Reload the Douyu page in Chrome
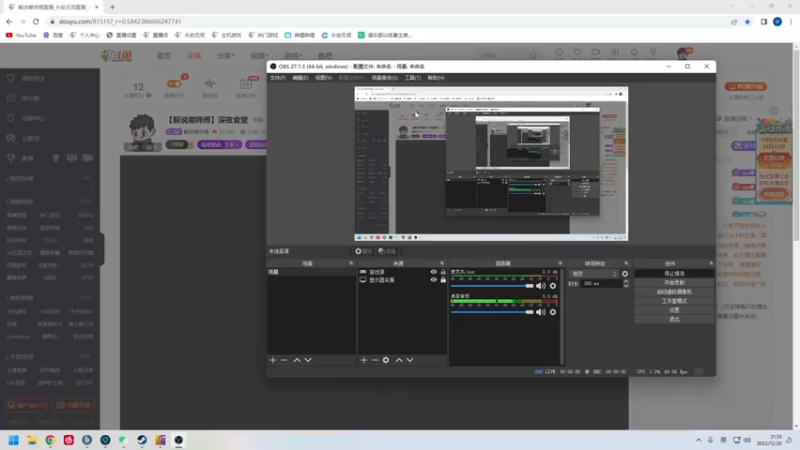Screen dimensions: 800x450 coord(36,21)
